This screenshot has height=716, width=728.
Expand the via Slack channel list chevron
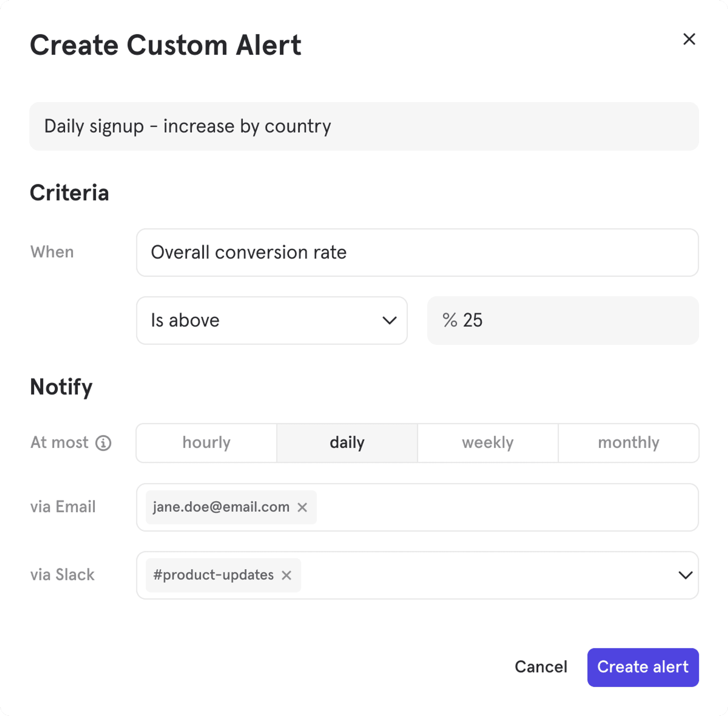click(685, 575)
